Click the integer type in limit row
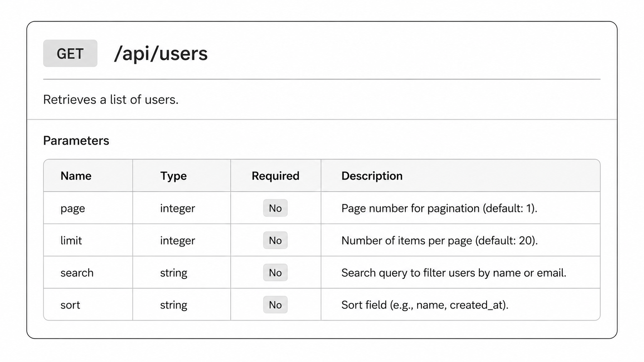Image resolution: width=644 pixels, height=362 pixels. point(178,240)
